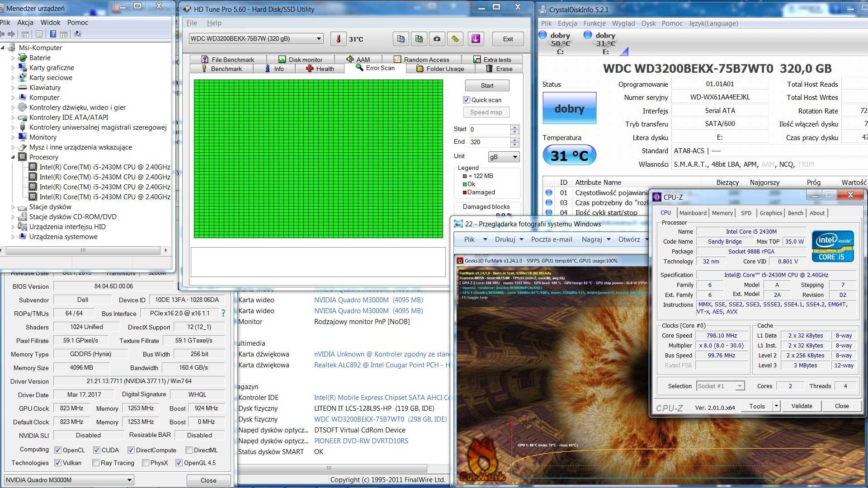Open the Properties icon in Device Manager toolbar
Image resolution: width=868 pixels, height=488 pixels.
tap(39, 34)
